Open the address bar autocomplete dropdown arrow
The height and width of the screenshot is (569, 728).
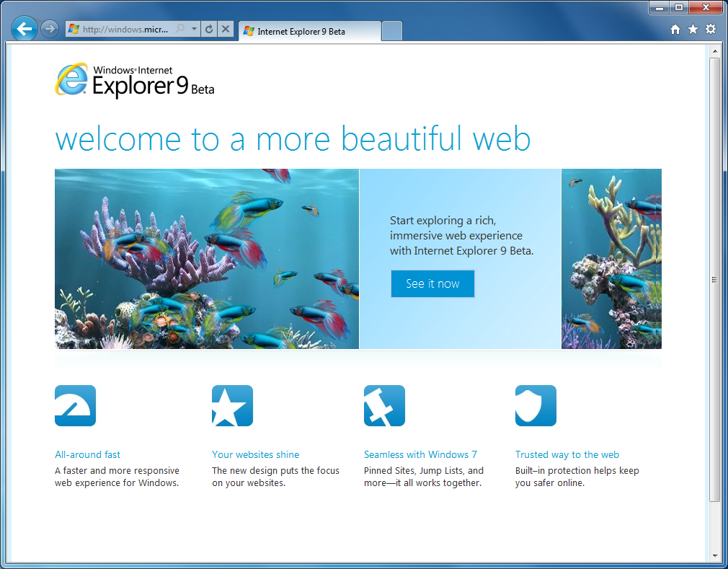click(195, 29)
